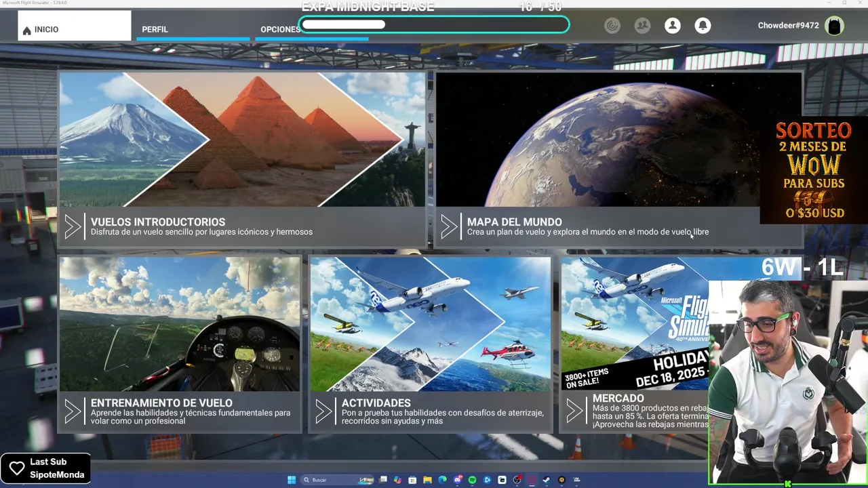Open Steam from the taskbar
The width and height of the screenshot is (868, 488).
[547, 480]
